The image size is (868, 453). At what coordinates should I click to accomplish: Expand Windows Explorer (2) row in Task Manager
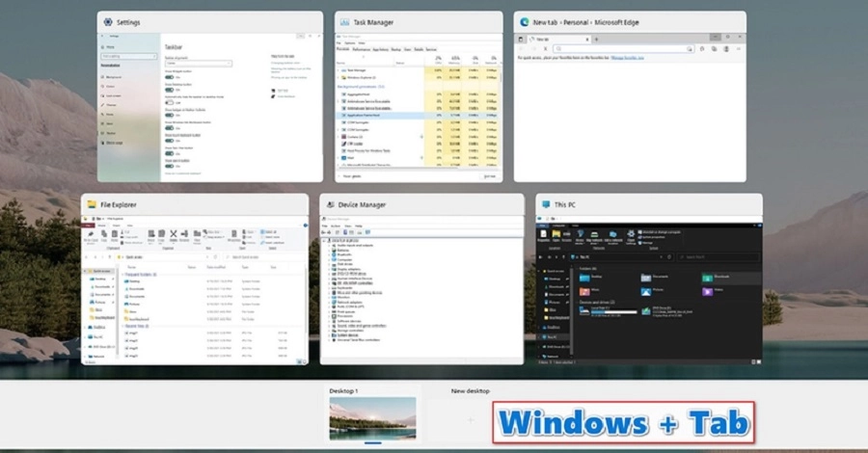click(x=339, y=77)
